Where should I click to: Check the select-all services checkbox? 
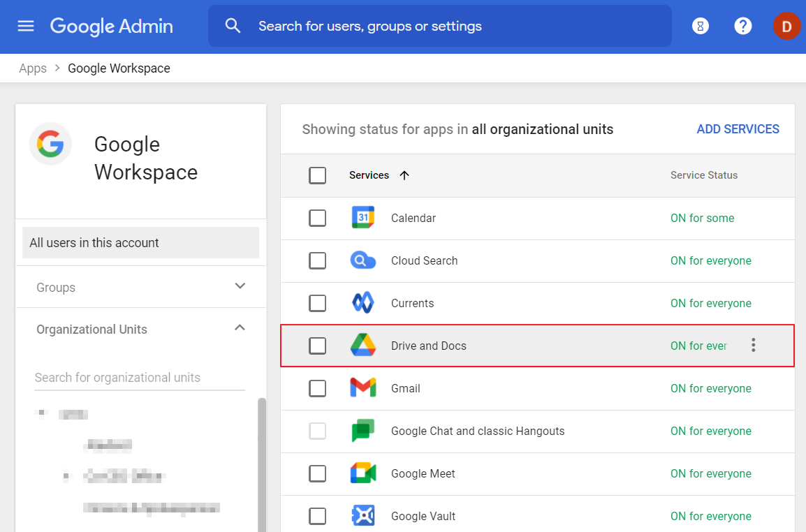coord(318,175)
